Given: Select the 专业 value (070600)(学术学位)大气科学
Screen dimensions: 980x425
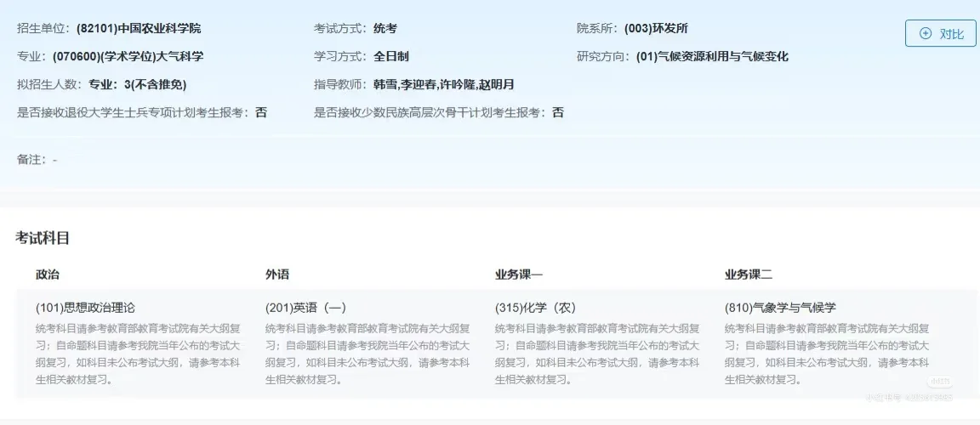Looking at the screenshot, I should (128, 57).
